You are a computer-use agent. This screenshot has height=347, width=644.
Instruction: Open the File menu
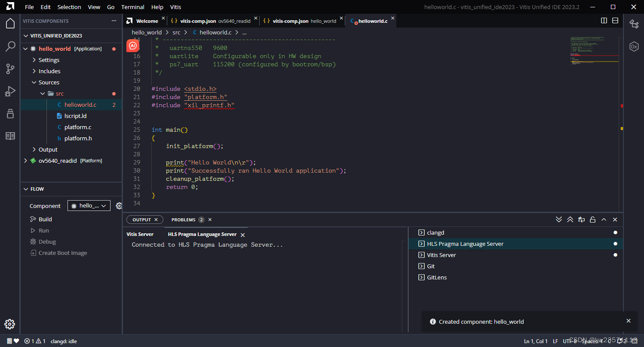(x=29, y=7)
